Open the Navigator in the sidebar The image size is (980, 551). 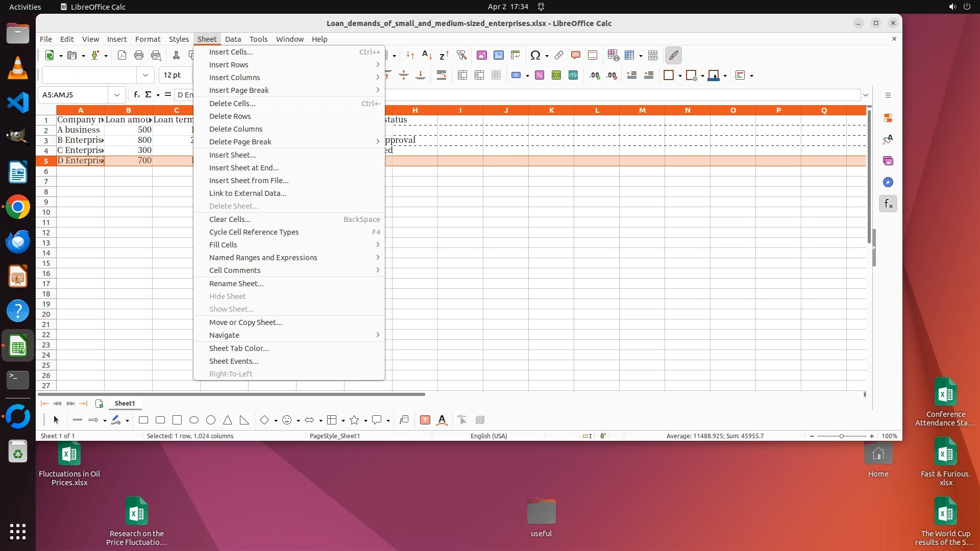click(888, 183)
